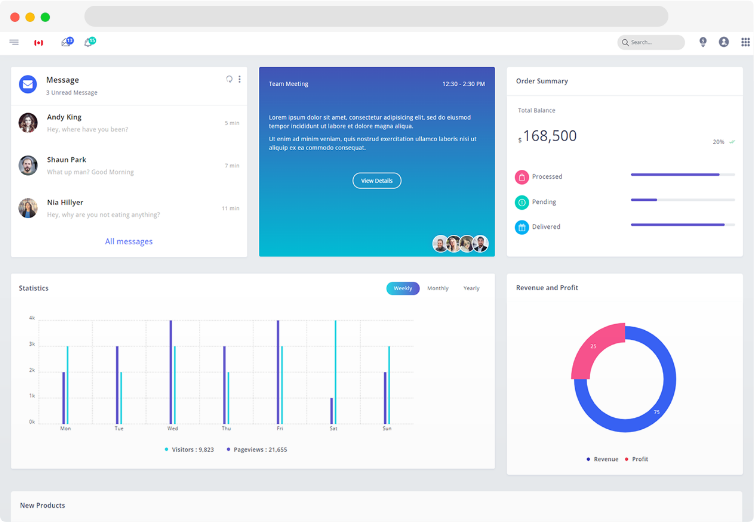The image size is (754, 522).
Task: Open the notifications icon with badge
Action: click(66, 42)
